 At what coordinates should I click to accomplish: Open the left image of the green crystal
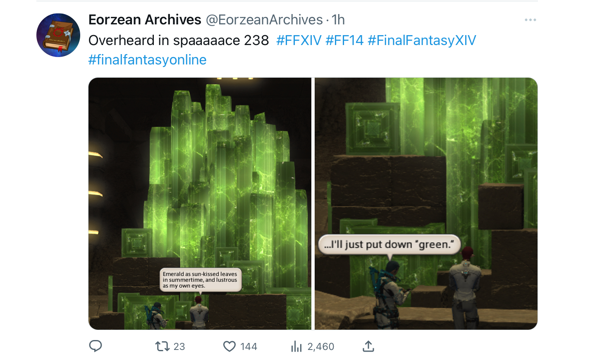[200, 204]
